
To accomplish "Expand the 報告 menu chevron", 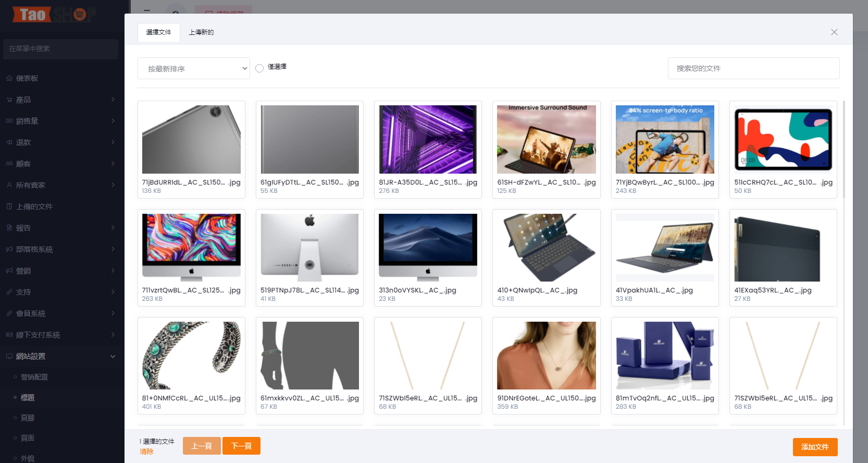I will tap(113, 228).
